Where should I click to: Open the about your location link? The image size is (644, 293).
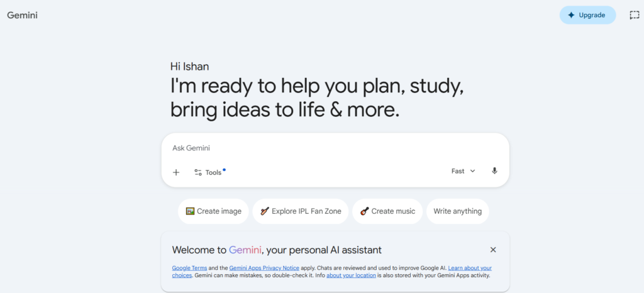coord(351,275)
